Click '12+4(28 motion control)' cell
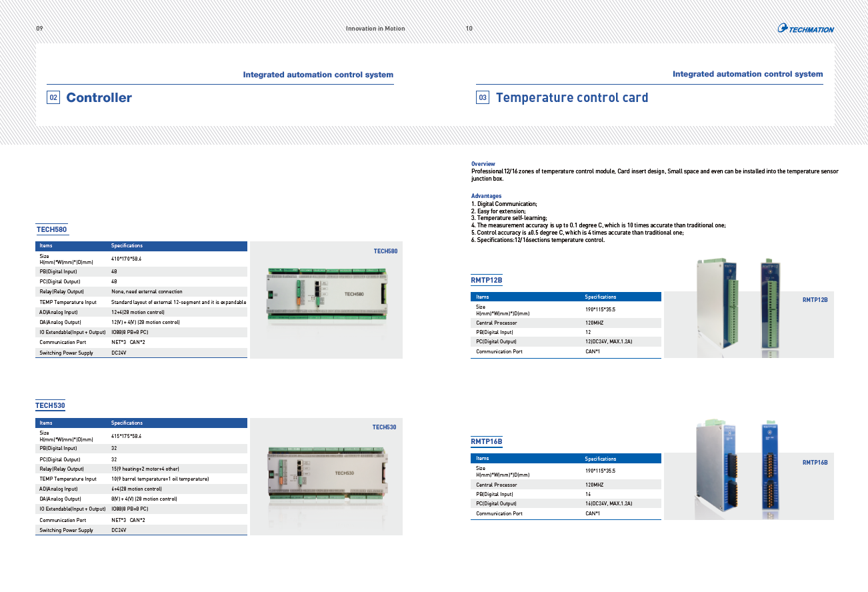Viewport: 868px width, 592px height. point(138,312)
